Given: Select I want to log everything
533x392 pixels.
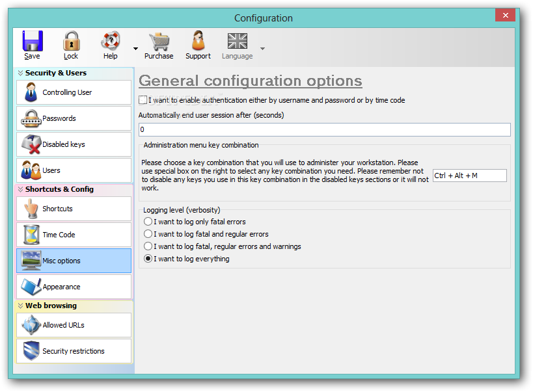Looking at the screenshot, I should pos(148,259).
